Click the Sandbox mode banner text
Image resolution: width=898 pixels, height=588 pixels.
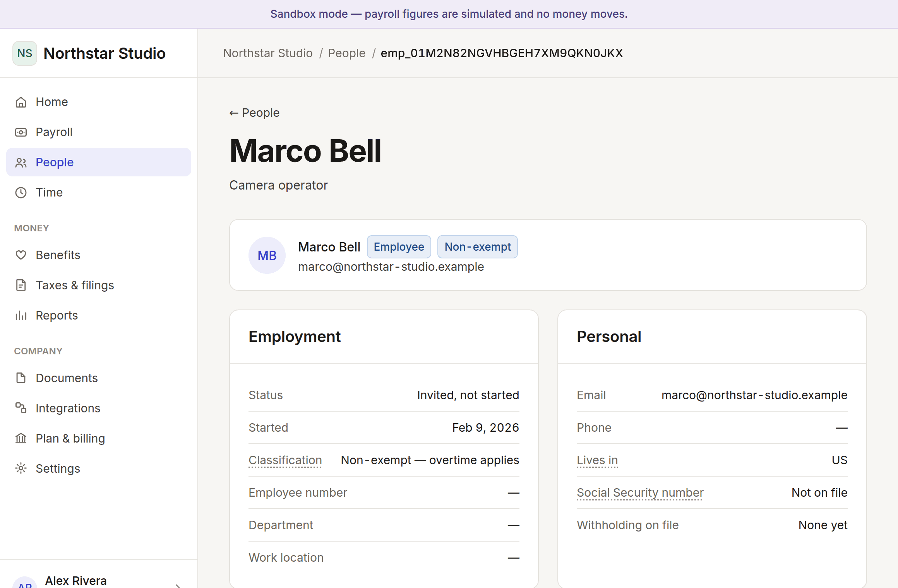pos(449,14)
